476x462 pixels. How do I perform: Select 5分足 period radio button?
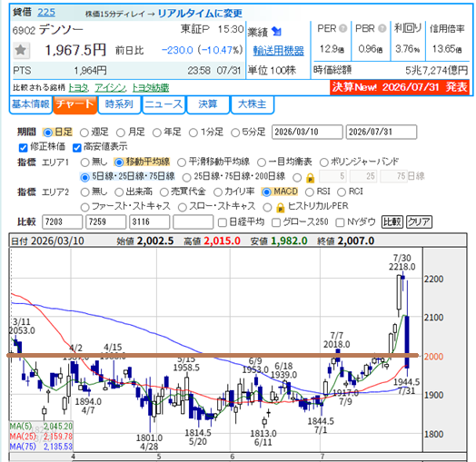235,133
